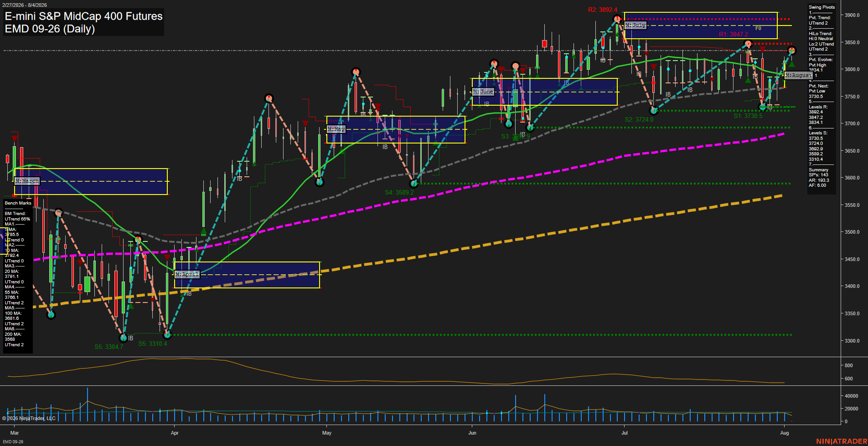
Task: Click the SP's: 143 value in the Summary
Action: [819, 175]
